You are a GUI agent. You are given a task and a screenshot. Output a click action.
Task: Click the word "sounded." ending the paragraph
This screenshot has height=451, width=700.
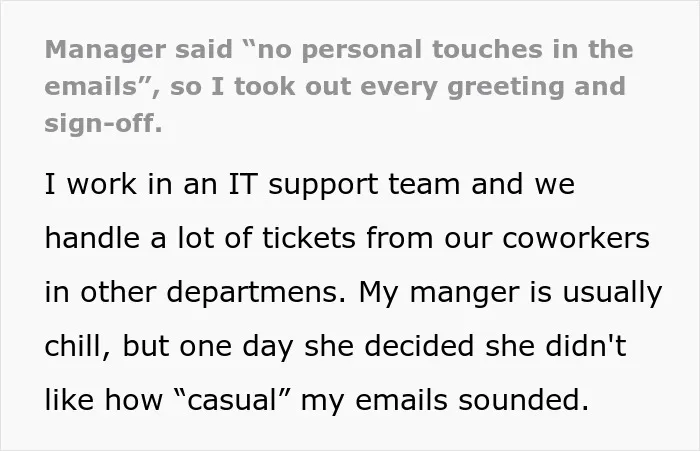click(524, 399)
